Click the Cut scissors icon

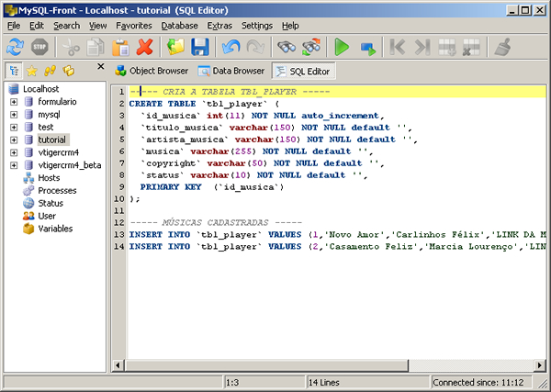click(x=71, y=47)
